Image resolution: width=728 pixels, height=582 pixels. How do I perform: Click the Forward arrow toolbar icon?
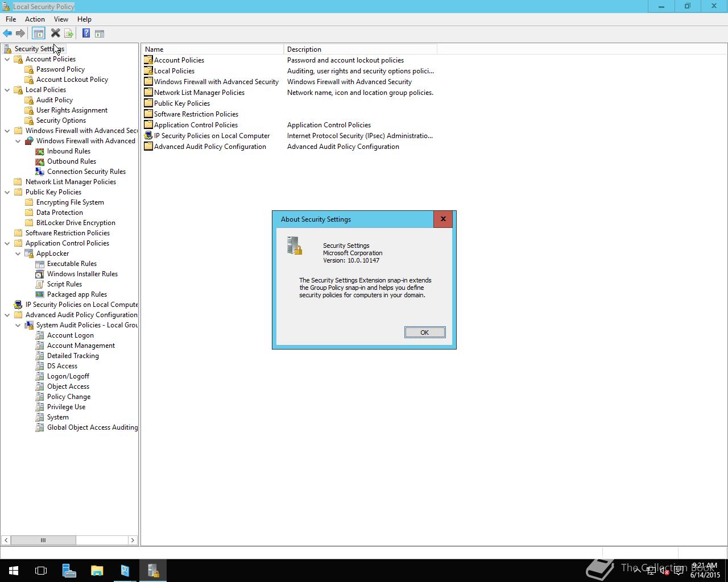coord(20,34)
